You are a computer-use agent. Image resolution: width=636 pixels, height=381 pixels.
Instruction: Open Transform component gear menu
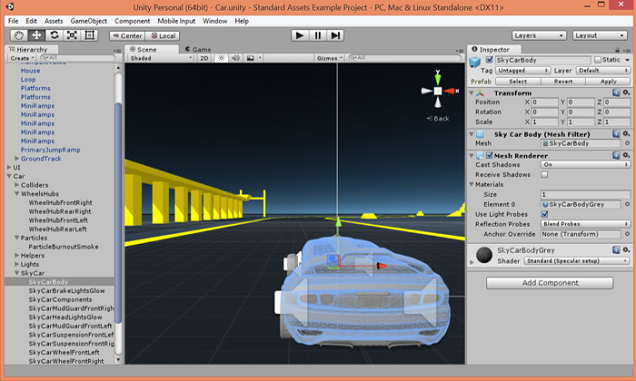pos(626,93)
